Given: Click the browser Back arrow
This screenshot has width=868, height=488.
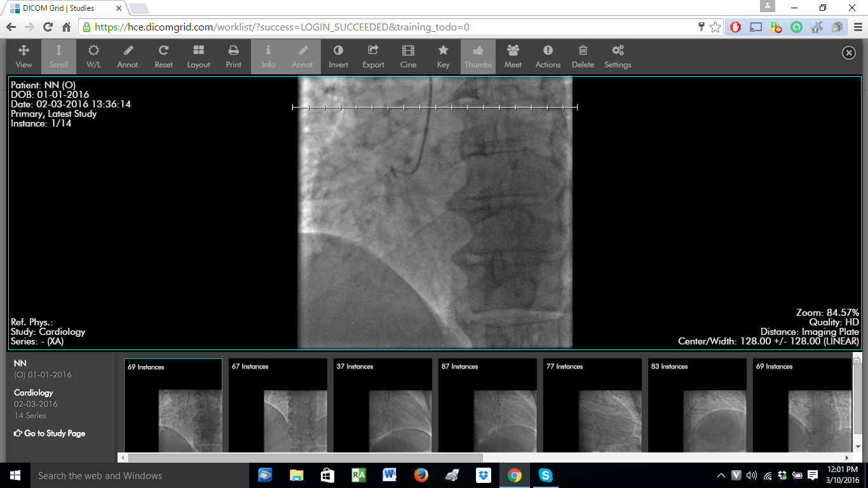Looking at the screenshot, I should 11,27.
